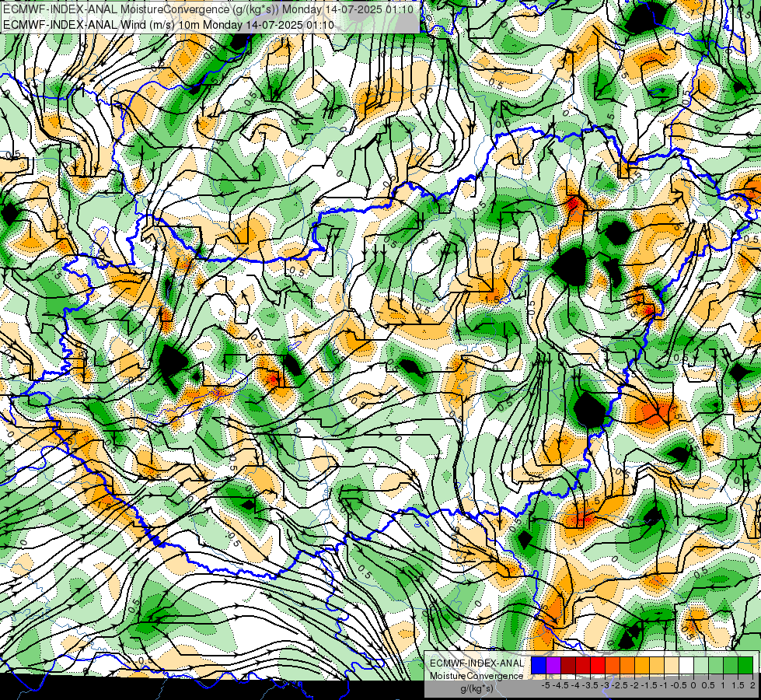Pick the light green swatch between 0.5 and 1
Screen dimensions: 761x700
click(x=716, y=665)
